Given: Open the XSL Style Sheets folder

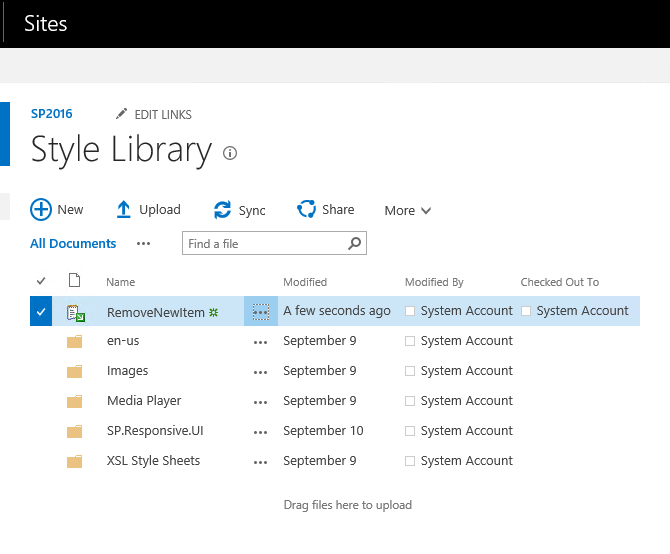Looking at the screenshot, I should coord(153,461).
